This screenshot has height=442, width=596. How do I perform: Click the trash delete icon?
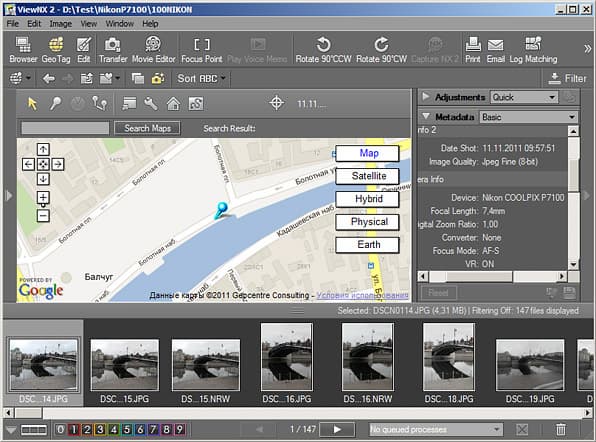(561, 429)
